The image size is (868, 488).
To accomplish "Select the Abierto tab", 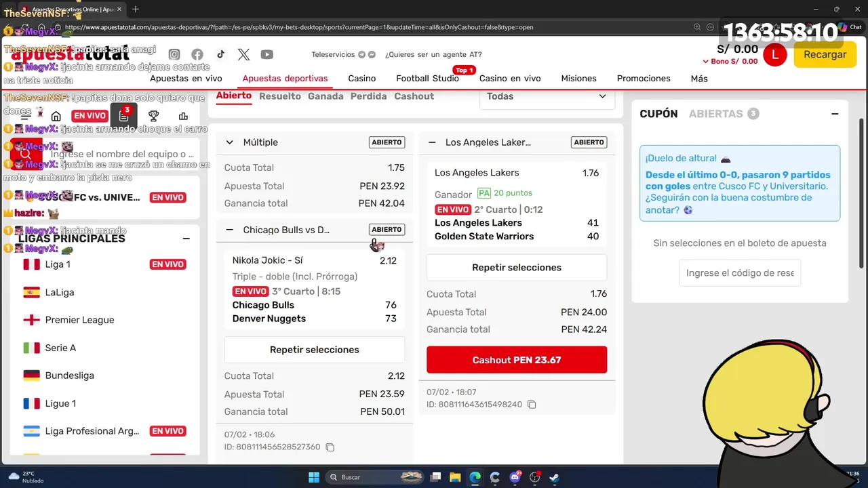I will [x=234, y=96].
